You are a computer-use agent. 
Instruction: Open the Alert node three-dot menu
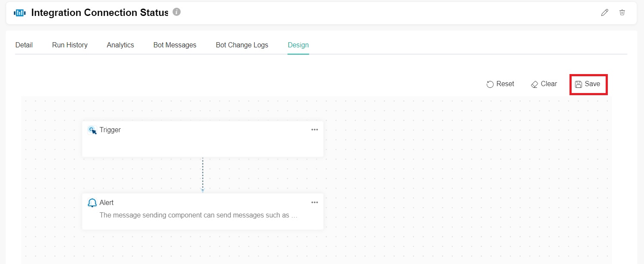[314, 202]
